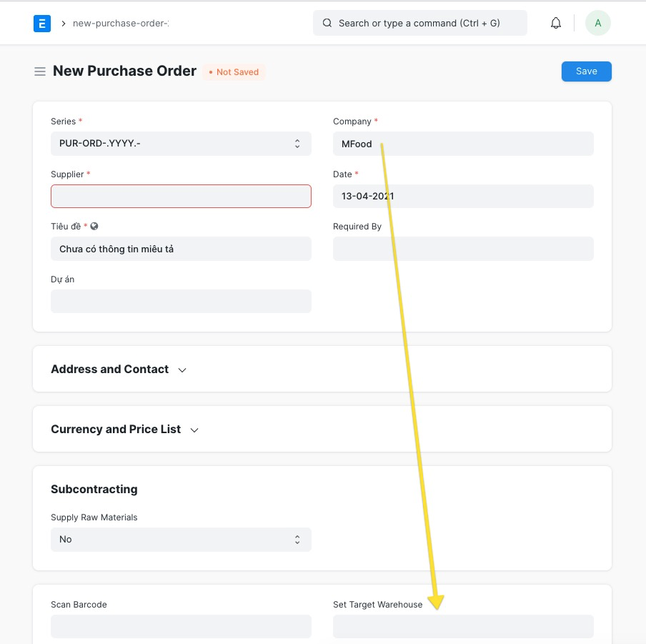Click the Not Saved status label
This screenshot has height=644, width=646.
pyautogui.click(x=234, y=71)
